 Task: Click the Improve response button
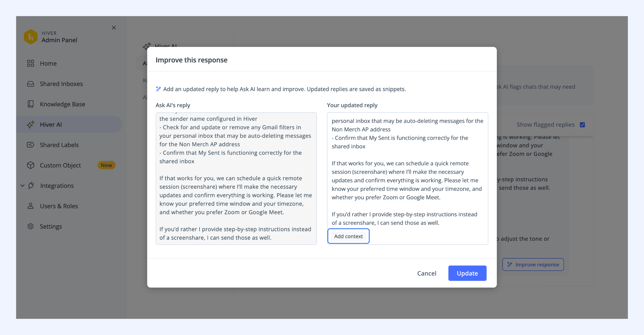pos(533,265)
